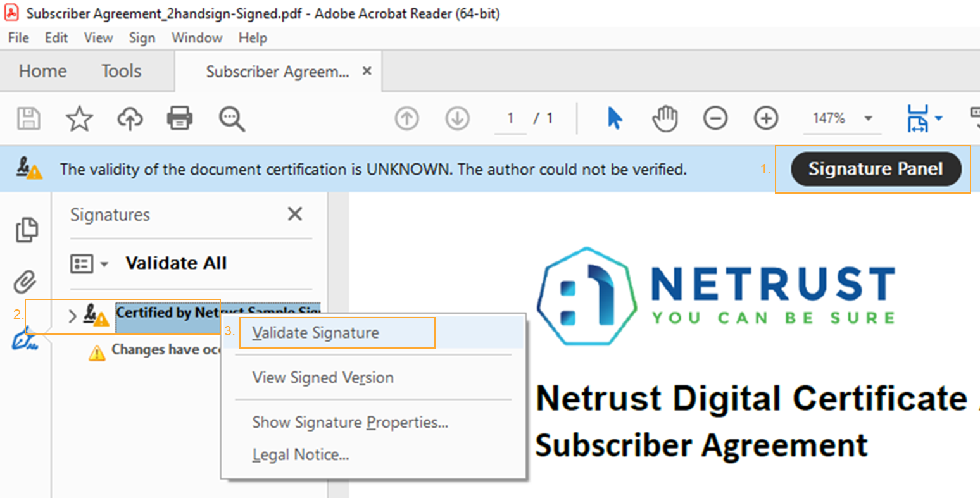Open the fit width options dropdown arrow

coord(939,118)
